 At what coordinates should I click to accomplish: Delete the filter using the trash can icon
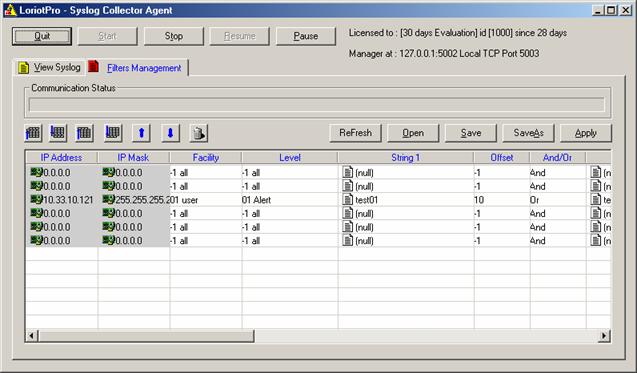pyautogui.click(x=199, y=133)
